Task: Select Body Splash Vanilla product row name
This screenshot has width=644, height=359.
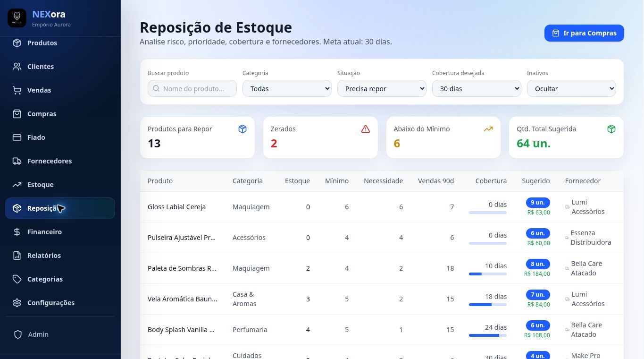Action: click(x=181, y=330)
